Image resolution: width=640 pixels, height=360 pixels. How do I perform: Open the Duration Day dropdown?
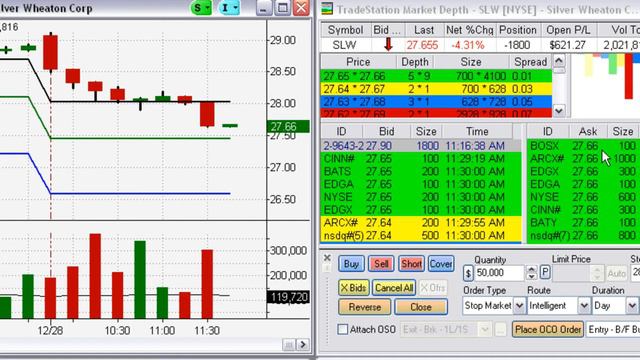click(x=632, y=306)
